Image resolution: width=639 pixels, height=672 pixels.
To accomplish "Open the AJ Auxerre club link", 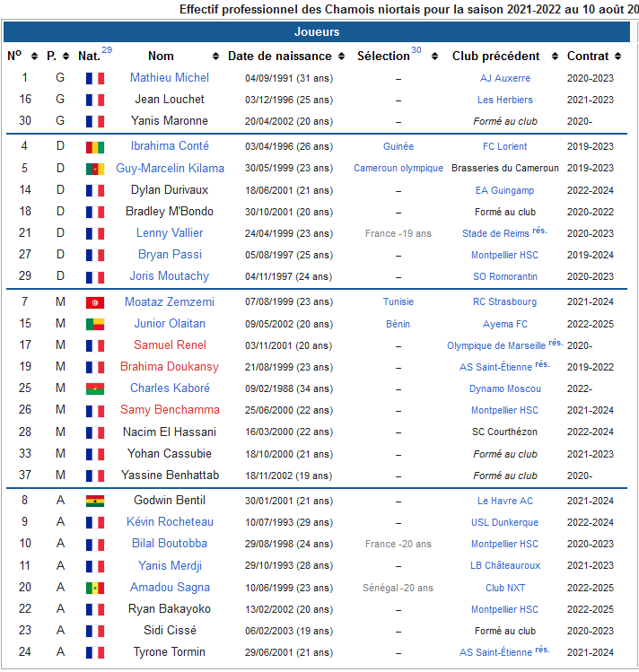I will [505, 78].
